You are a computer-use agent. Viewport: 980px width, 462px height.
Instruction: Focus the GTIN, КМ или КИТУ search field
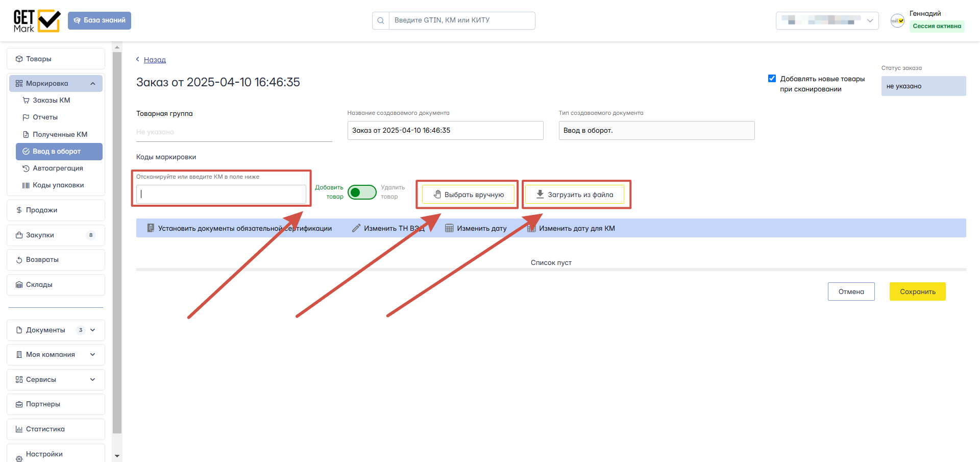462,20
